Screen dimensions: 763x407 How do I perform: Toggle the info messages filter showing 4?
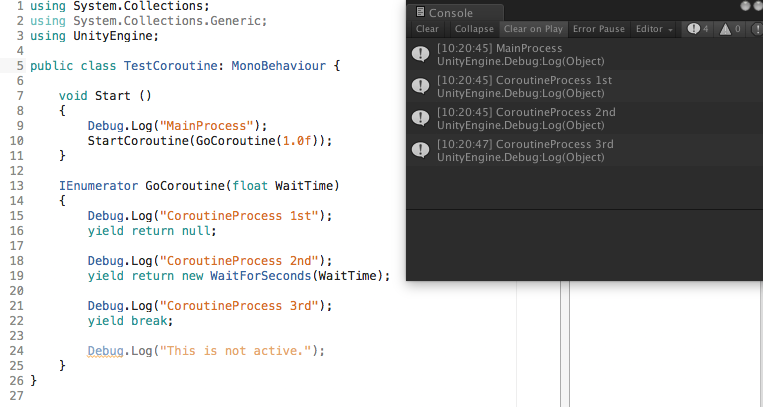698,29
